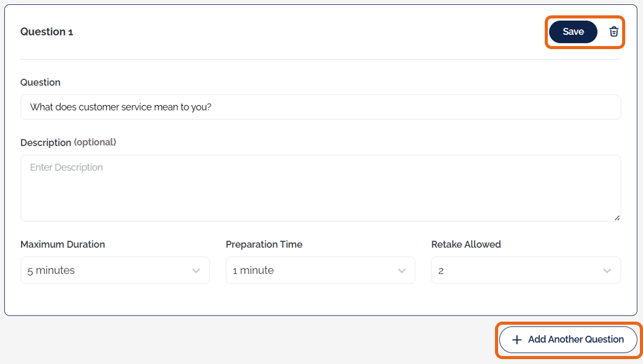This screenshot has height=364, width=643.
Task: Click the Description label text
Action: pos(45,142)
